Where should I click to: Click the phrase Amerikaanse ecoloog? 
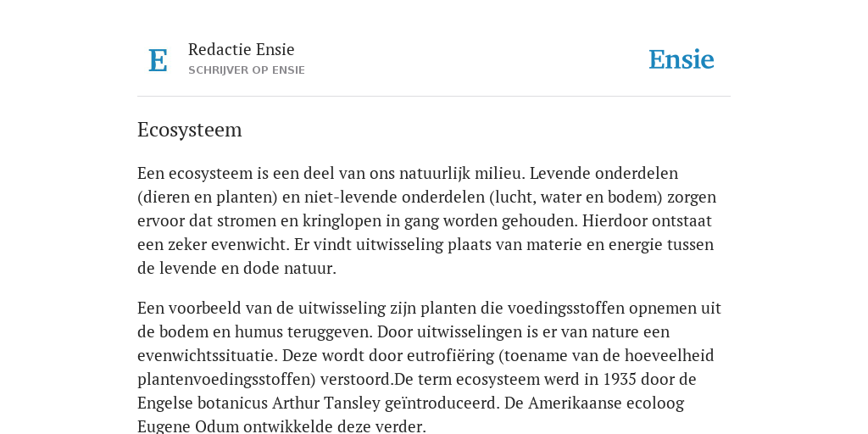pyautogui.click(x=605, y=403)
